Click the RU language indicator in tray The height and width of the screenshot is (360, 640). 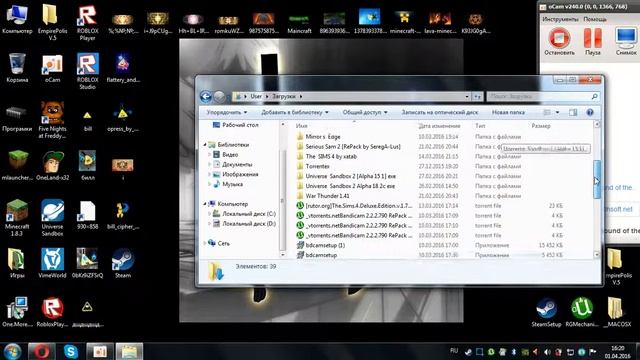coord(454,351)
